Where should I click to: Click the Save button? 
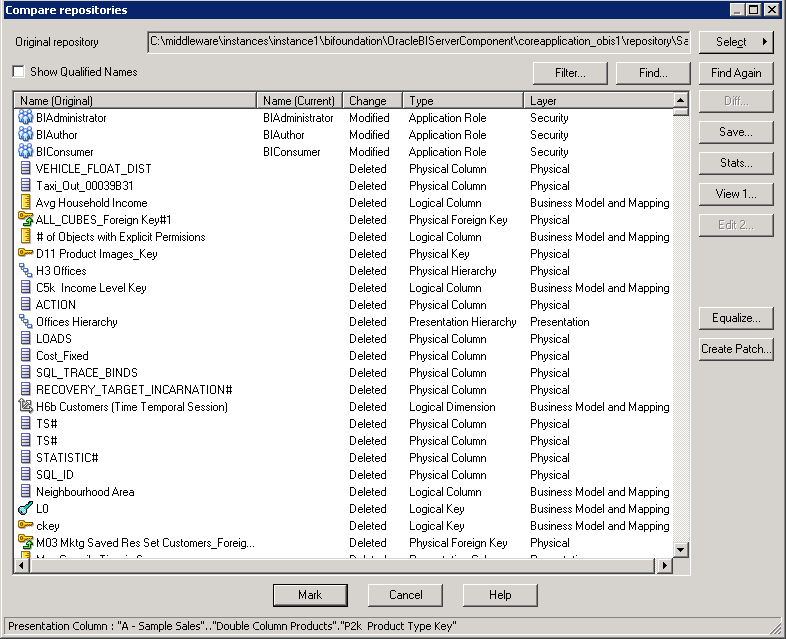pos(736,132)
